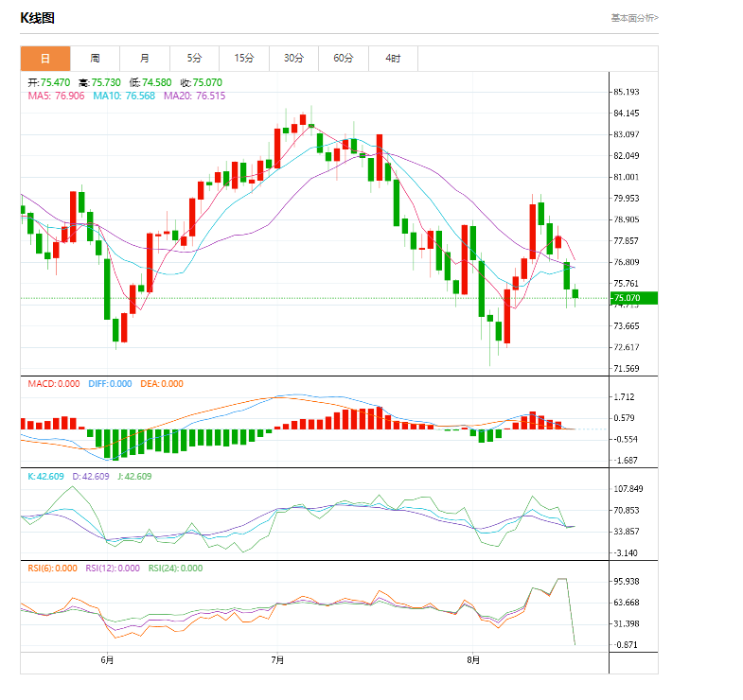Open the 月 monthly chart tab

(x=145, y=59)
